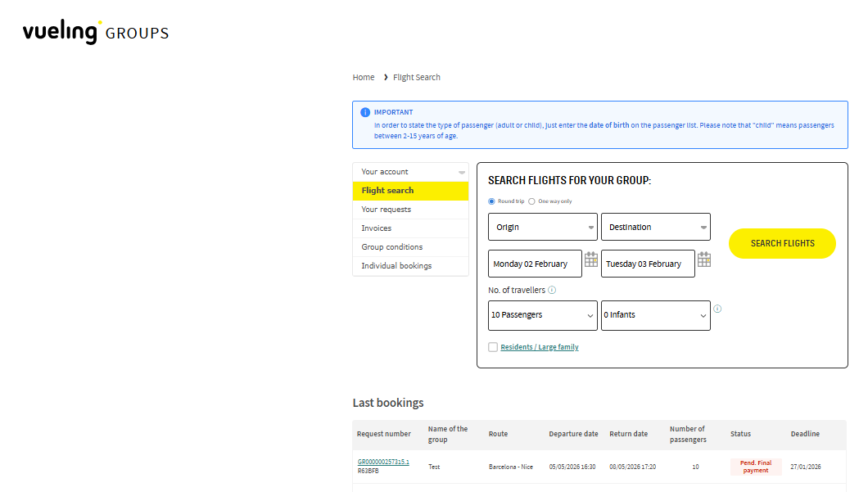
Task: Tick the Residents / Large family checkbox
Action: pos(492,347)
